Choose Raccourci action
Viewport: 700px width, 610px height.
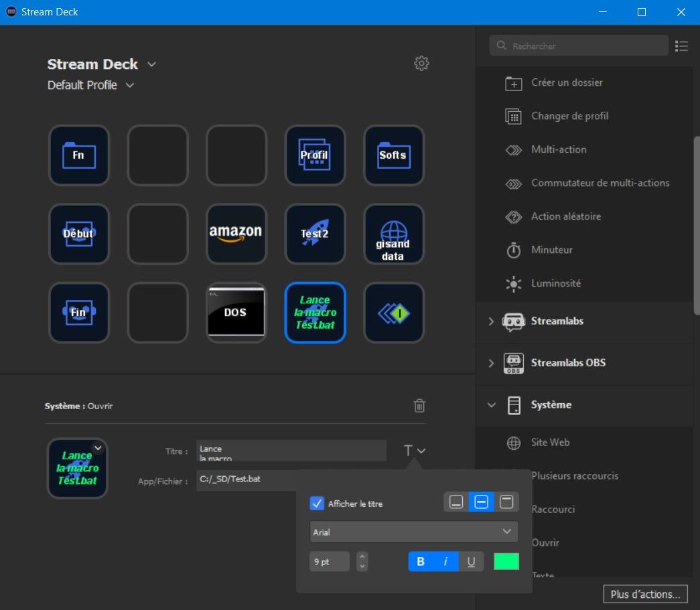click(553, 509)
